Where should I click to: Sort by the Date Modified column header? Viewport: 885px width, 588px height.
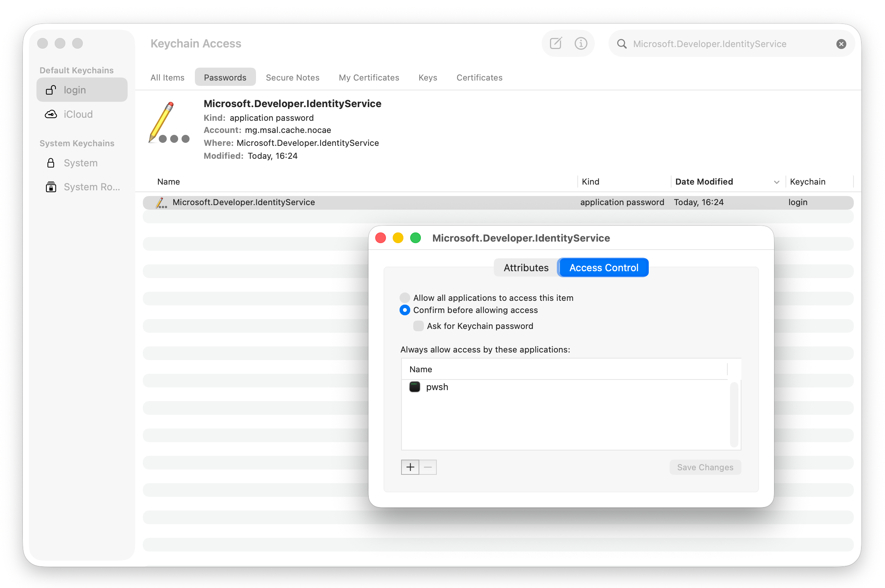704,182
